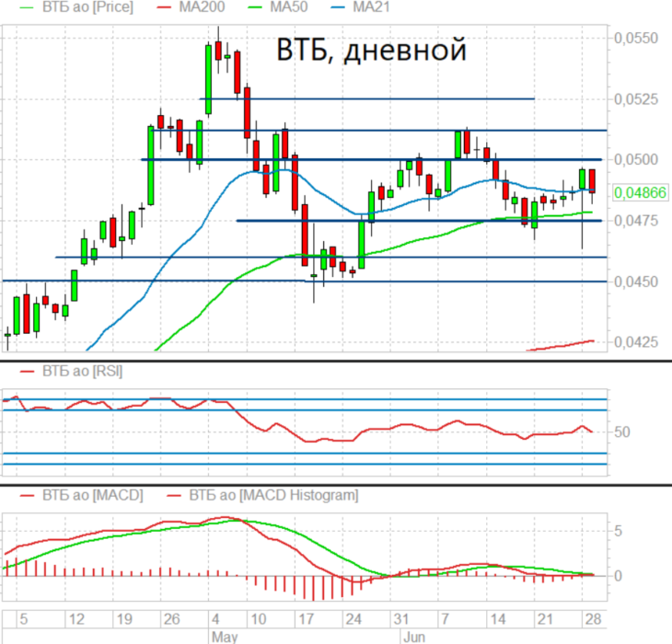
Task: Click the date label 24 on time axis
Action: 353,619
